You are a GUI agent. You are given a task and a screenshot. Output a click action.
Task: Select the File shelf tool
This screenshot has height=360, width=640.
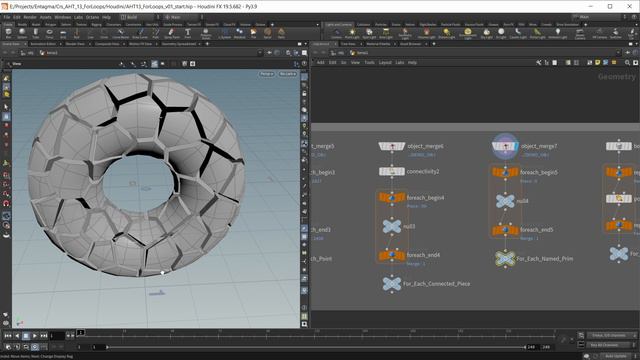coord(253,33)
